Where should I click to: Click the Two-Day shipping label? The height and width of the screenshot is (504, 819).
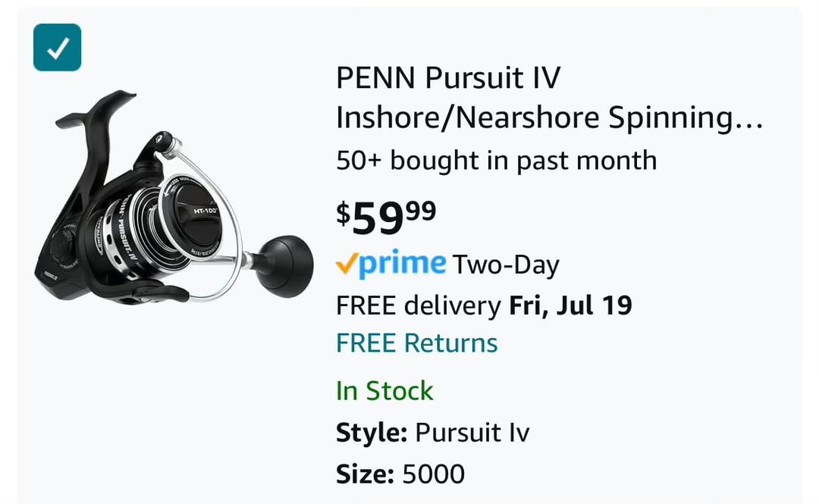coord(505,265)
